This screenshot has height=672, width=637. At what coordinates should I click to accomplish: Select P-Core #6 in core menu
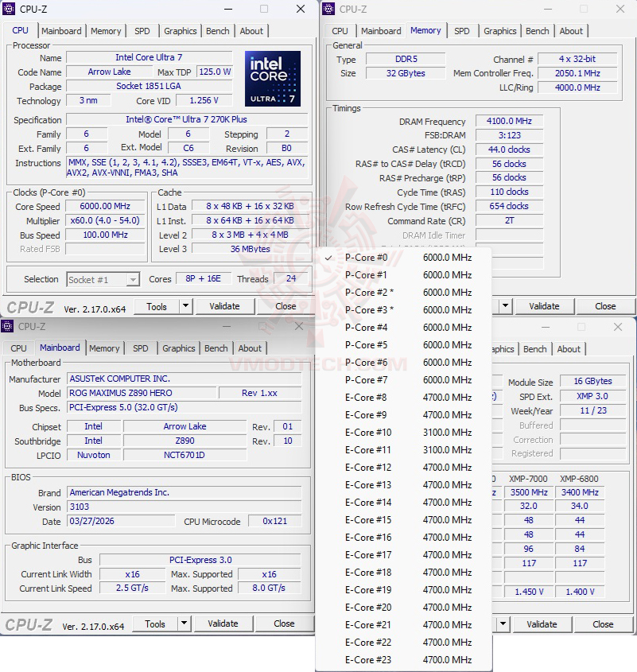tap(403, 363)
